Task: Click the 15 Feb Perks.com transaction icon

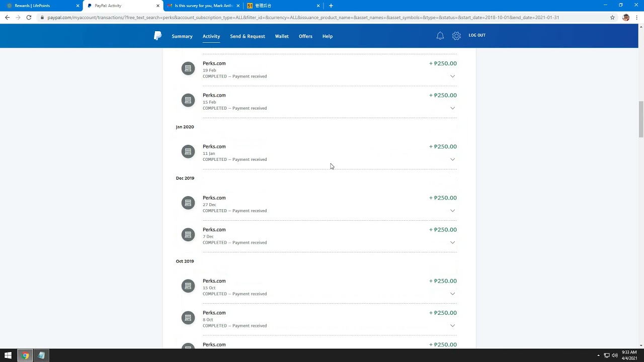Action: pos(188,100)
